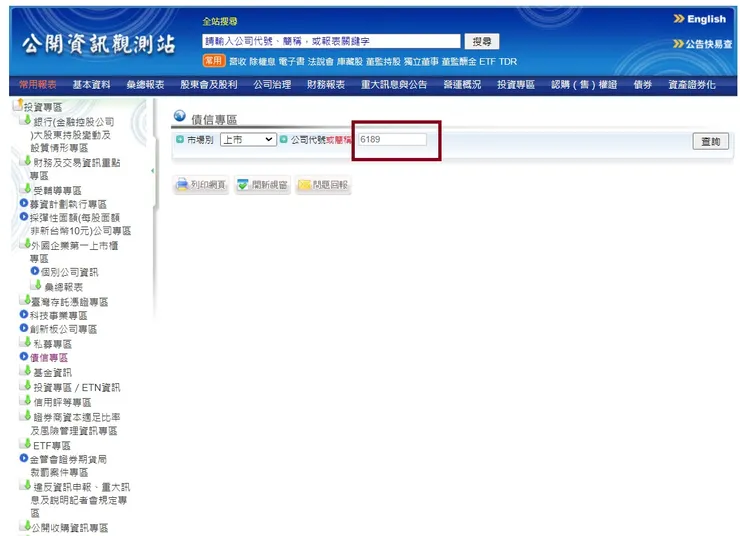Select 債信專區 in the sidebar
Image resolution: width=740 pixels, height=536 pixels.
tap(49, 358)
